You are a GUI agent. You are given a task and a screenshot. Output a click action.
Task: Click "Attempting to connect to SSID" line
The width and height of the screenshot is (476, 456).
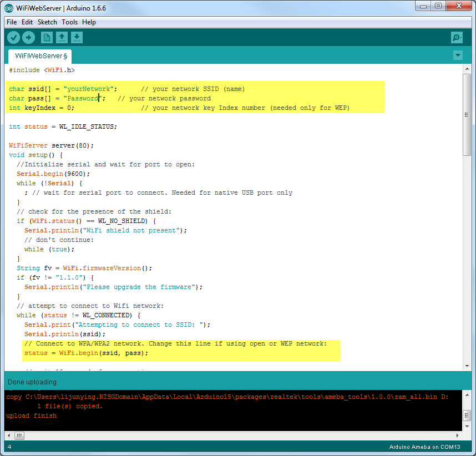tap(117, 325)
